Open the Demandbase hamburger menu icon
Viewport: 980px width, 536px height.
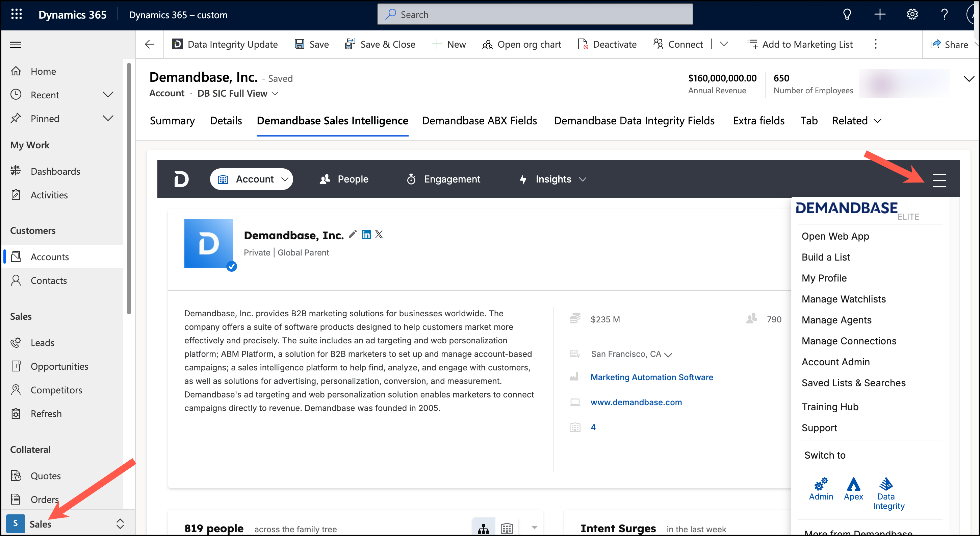[939, 180]
